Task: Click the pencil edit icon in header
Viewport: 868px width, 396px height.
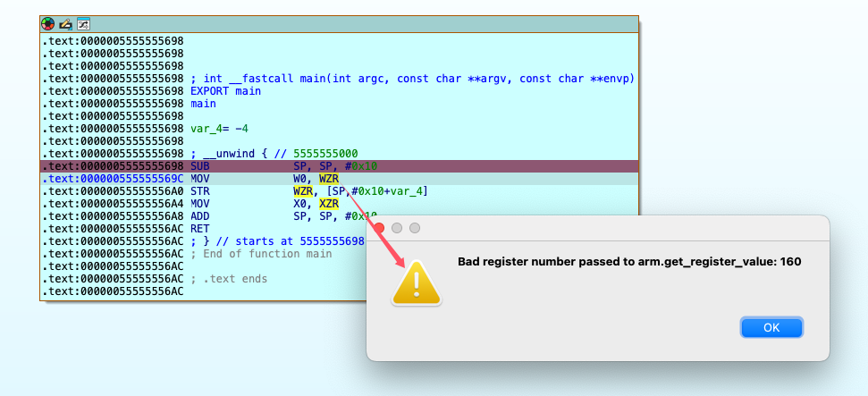Action: pos(65,23)
